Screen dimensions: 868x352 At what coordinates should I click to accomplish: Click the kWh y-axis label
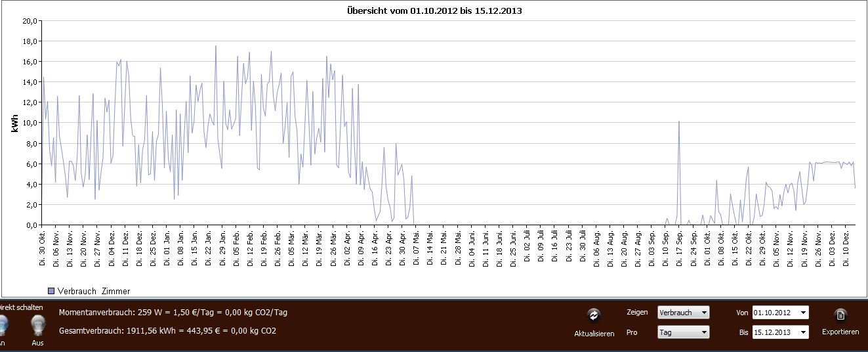pos(14,123)
